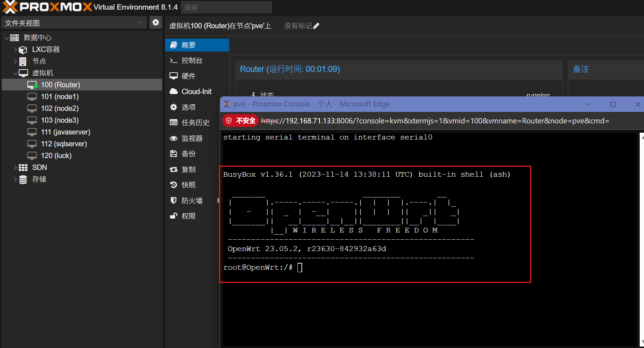The height and width of the screenshot is (348, 644).
Task: Open the hardware menu item
Action: [x=188, y=76]
